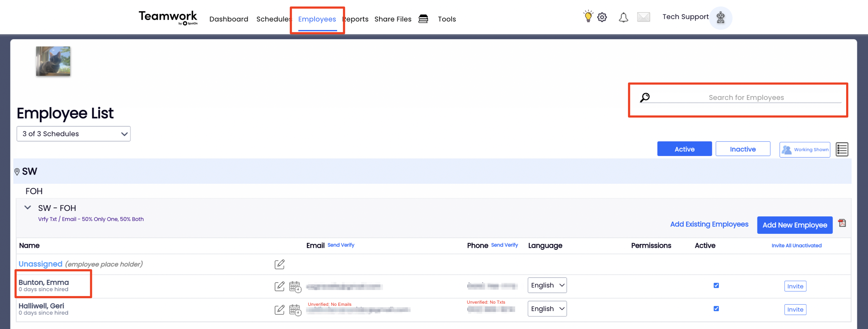Open the notifications bell

pyautogui.click(x=623, y=17)
